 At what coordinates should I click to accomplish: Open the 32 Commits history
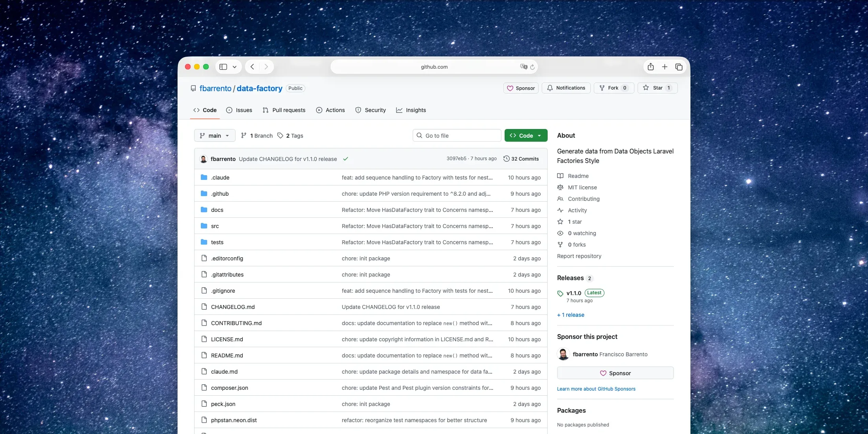coord(521,159)
